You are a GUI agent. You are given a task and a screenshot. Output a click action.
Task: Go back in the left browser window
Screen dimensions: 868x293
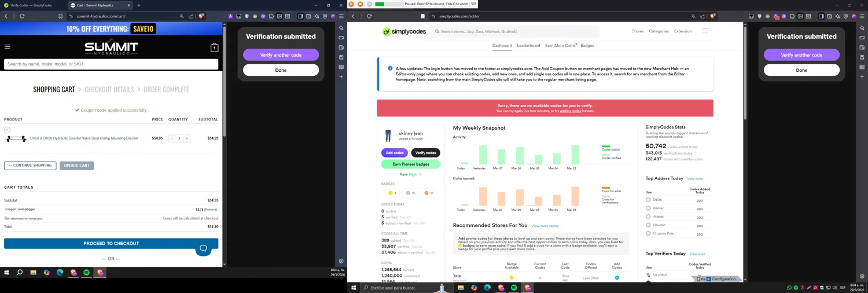(x=6, y=16)
